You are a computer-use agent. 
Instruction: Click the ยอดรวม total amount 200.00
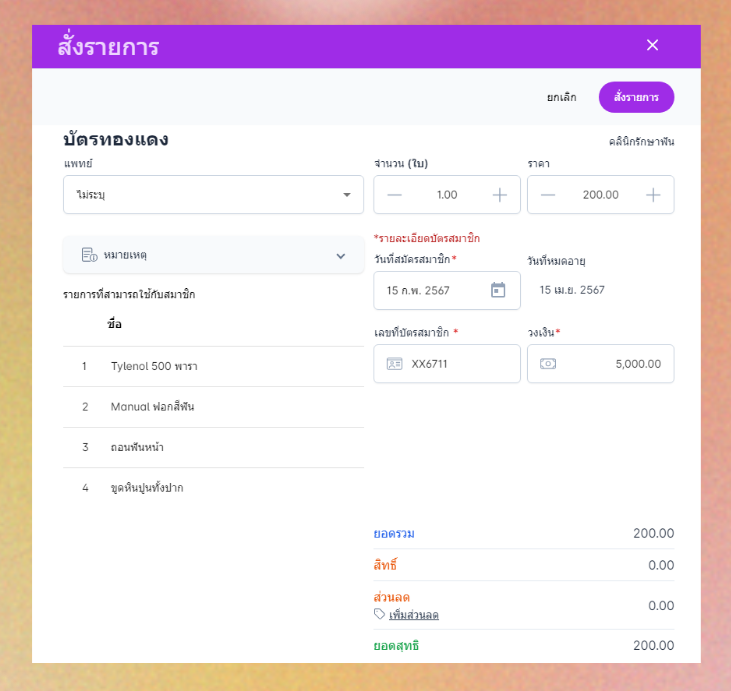[x=653, y=533]
